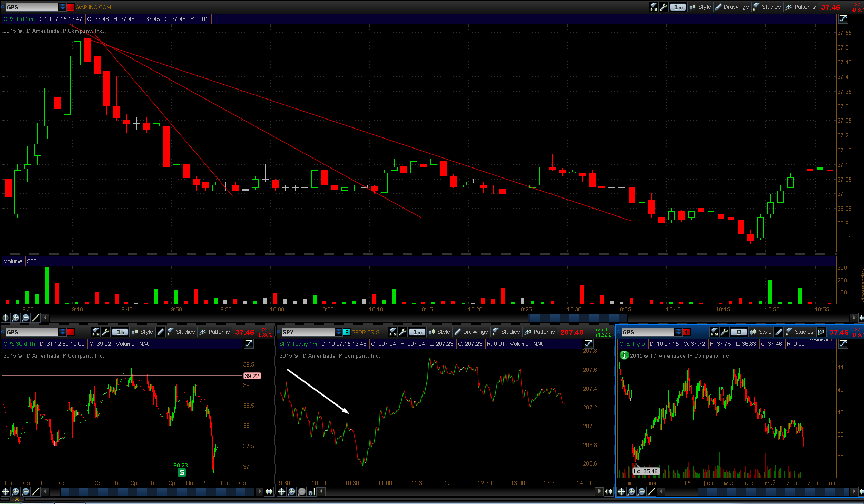
Task: Open Studies on SPY chart
Action: tap(506, 332)
